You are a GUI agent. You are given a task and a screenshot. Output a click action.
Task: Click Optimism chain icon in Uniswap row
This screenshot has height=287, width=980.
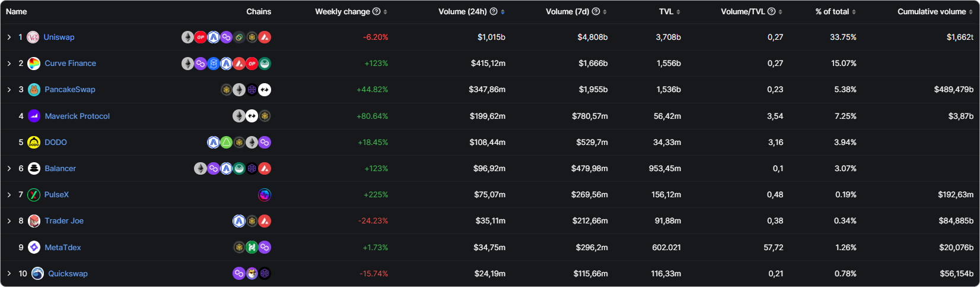click(x=201, y=37)
